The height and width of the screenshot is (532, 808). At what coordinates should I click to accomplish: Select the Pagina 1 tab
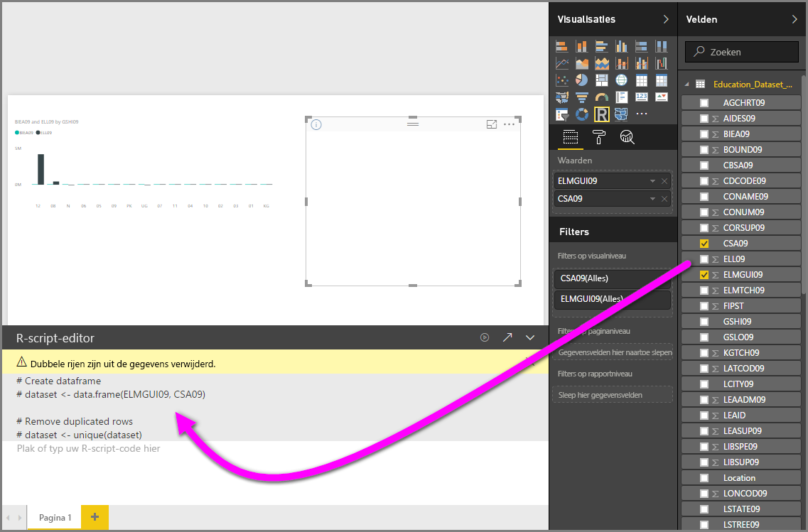(54, 517)
